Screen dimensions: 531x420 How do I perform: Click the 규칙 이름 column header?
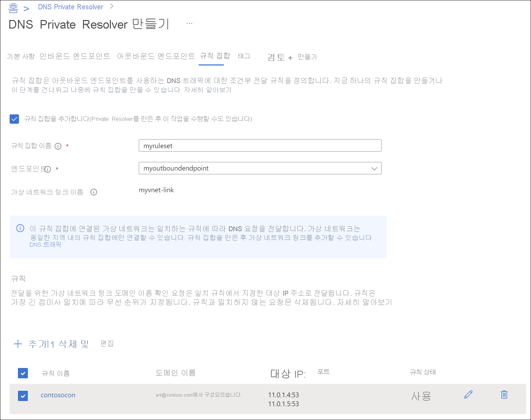56,373
